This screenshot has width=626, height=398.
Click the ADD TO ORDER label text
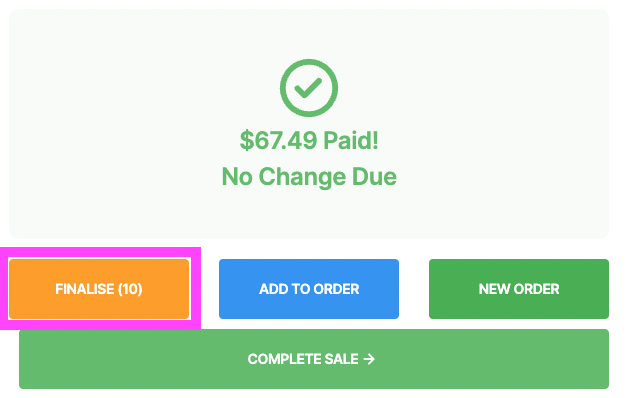[309, 289]
